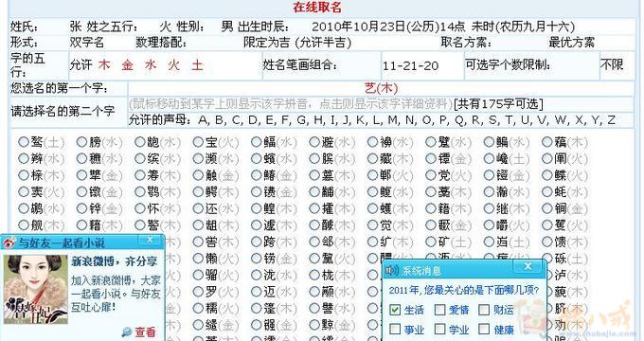
Task: Select the 跨(木) radio button
Action: point(257,242)
